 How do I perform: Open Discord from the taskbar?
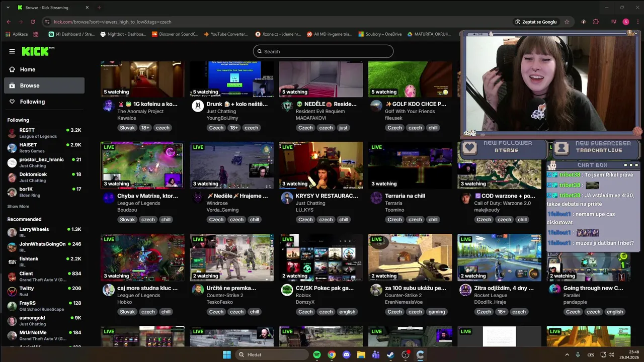tap(346, 354)
